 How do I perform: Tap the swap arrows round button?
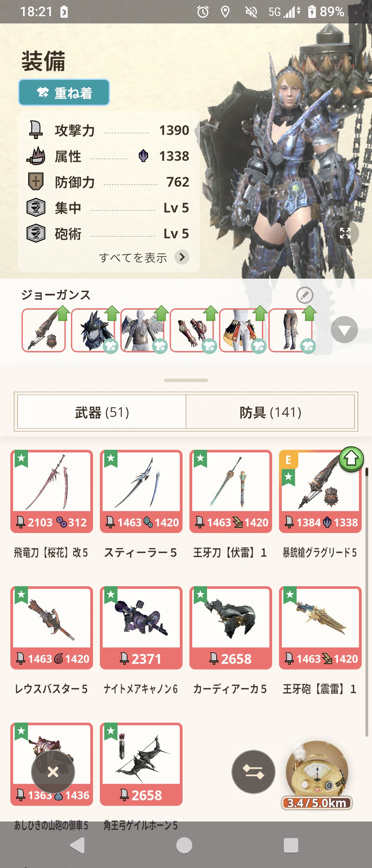pyautogui.click(x=253, y=772)
